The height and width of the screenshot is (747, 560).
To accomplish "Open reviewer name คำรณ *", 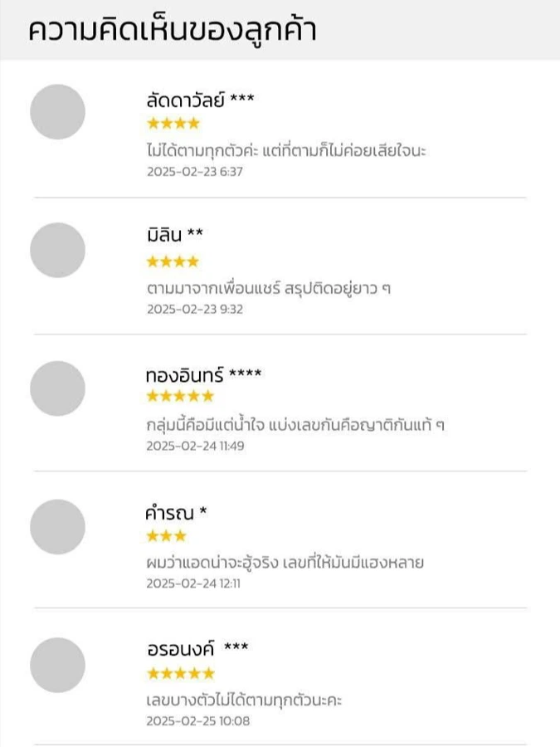I will pos(176,513).
